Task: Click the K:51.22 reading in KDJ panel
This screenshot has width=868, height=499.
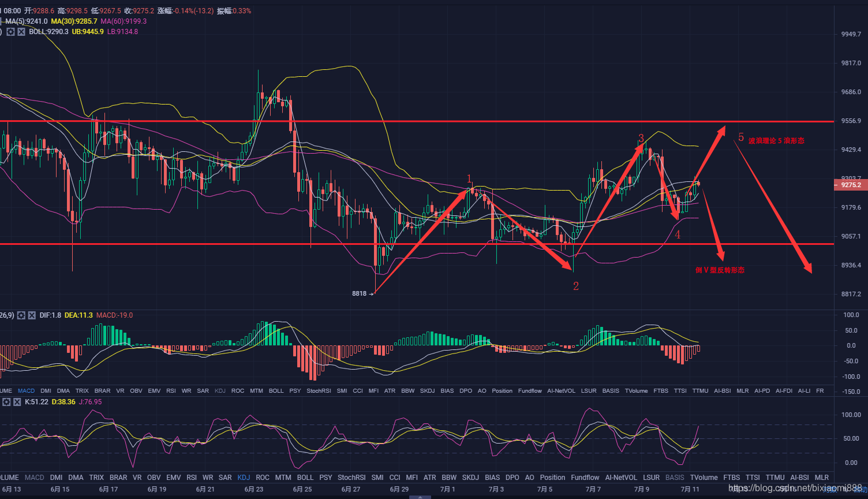Action: (38, 401)
